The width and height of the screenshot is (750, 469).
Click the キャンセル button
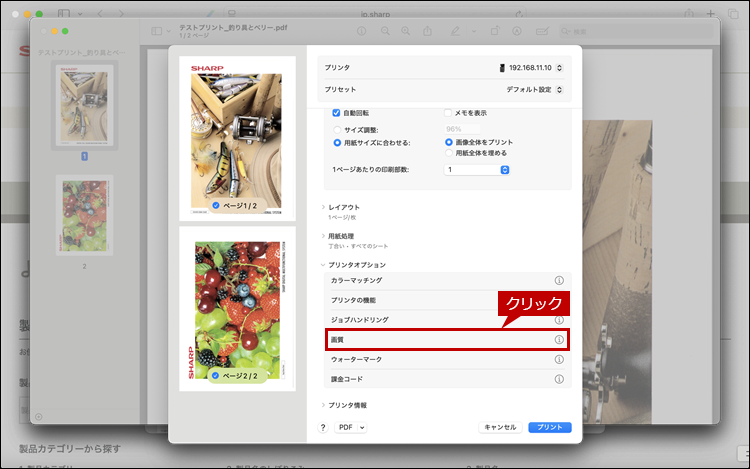(x=500, y=427)
